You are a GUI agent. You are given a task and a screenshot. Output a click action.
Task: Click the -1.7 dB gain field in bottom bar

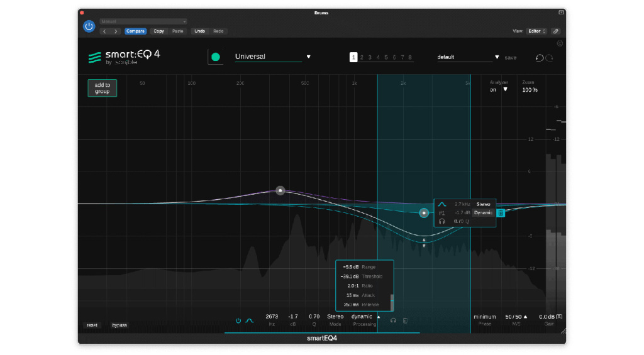293,317
